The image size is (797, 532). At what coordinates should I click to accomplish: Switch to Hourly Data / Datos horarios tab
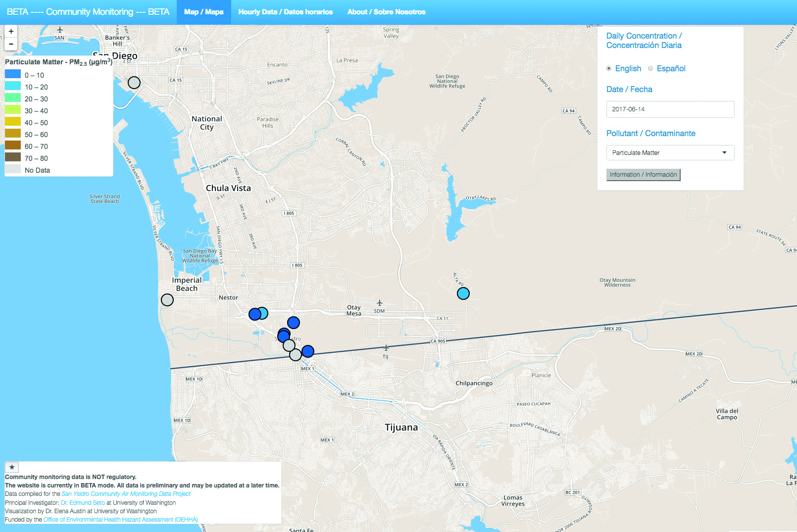285,12
